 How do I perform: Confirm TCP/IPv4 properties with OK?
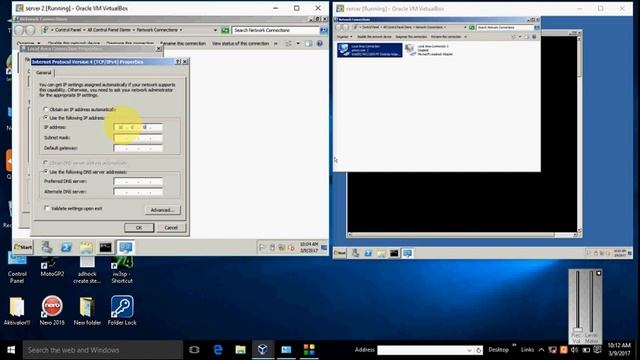click(139, 227)
